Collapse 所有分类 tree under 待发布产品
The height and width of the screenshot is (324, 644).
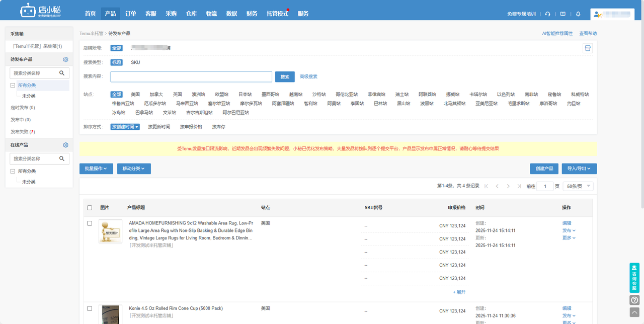click(13, 86)
